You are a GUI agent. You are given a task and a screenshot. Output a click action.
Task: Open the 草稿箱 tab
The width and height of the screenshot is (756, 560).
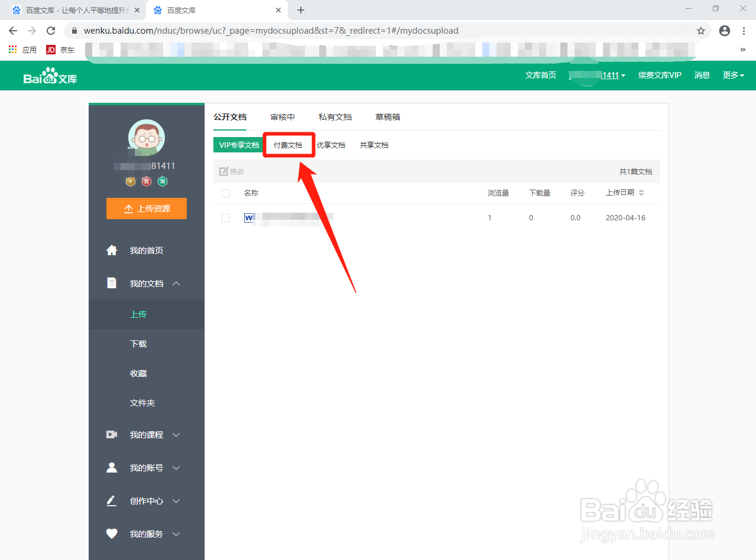pos(387,116)
